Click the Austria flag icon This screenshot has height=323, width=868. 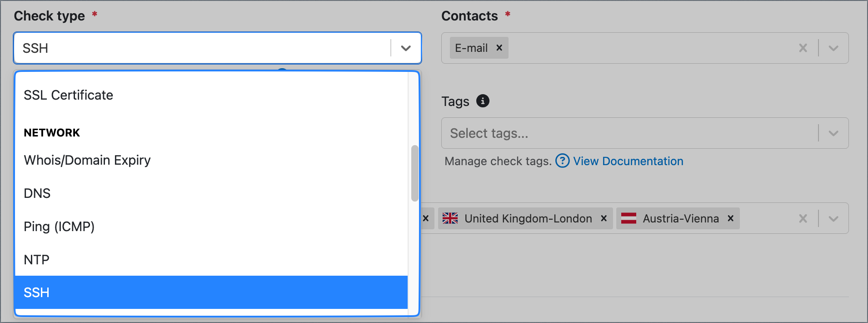[x=629, y=218]
